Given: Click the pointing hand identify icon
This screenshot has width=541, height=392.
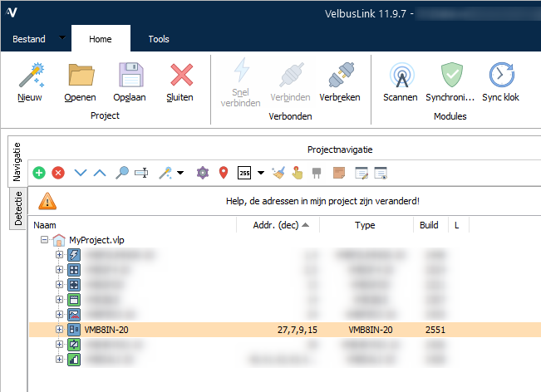Looking at the screenshot, I should coord(297,173).
